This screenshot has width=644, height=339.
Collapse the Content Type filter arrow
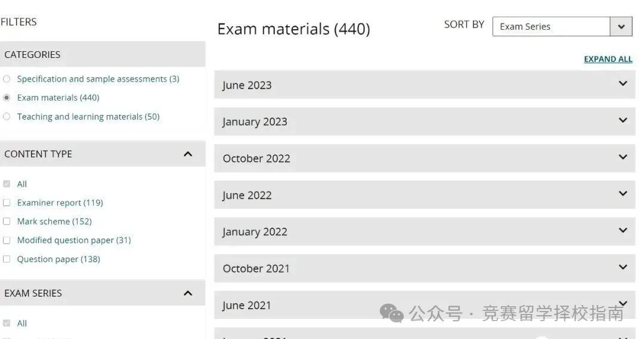[188, 154]
